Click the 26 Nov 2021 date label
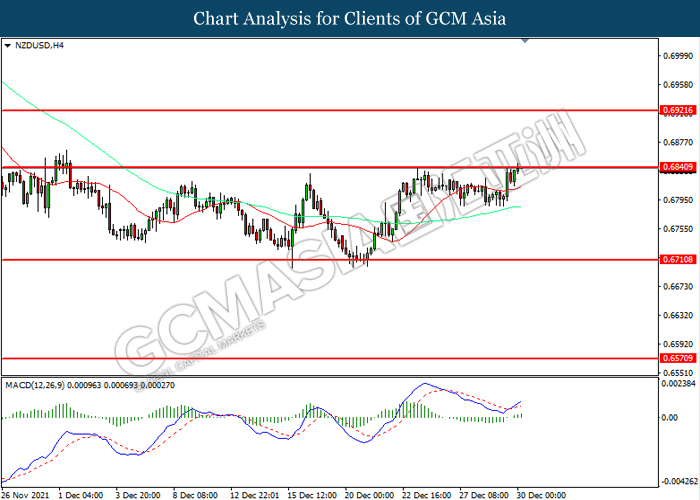This screenshot has height=500, width=700. click(25, 495)
